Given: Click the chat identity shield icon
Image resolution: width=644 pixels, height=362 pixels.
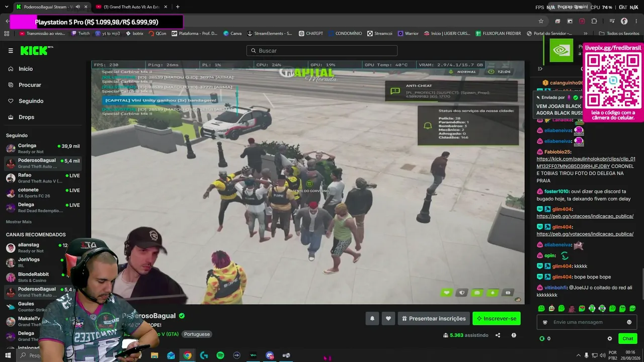Looking at the screenshot, I should click(545, 322).
